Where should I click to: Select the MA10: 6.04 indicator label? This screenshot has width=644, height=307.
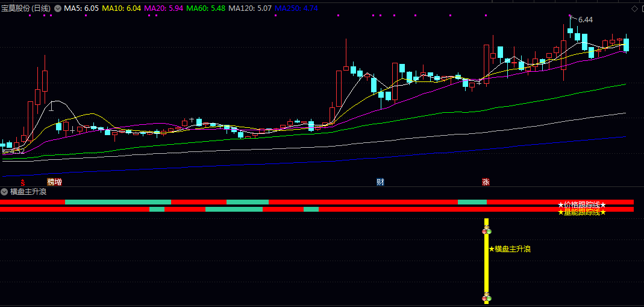tap(122, 8)
